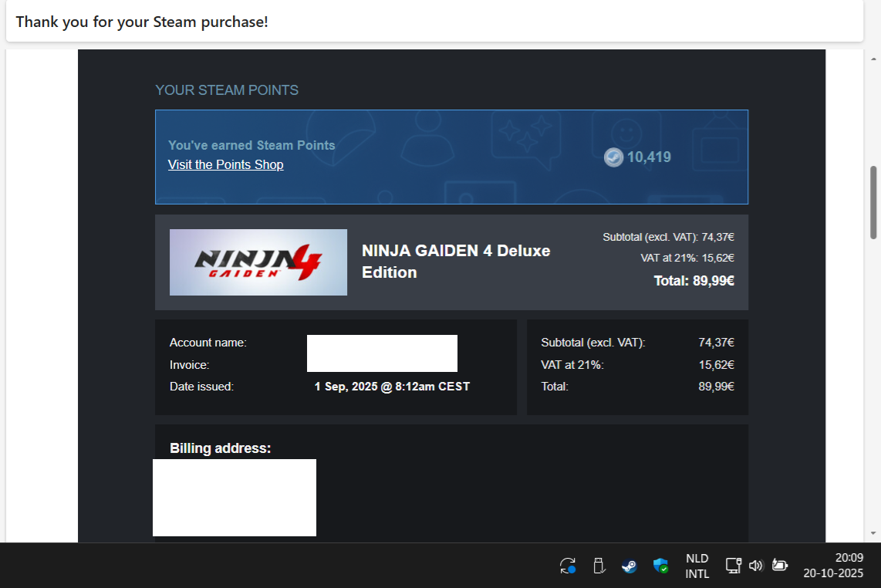Click the scrollbar up arrow
This screenshot has width=881, height=588.
click(x=873, y=59)
